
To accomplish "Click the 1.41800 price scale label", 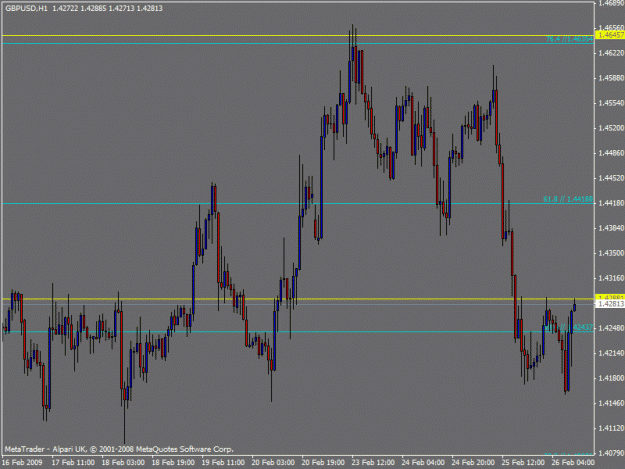I will (x=611, y=378).
